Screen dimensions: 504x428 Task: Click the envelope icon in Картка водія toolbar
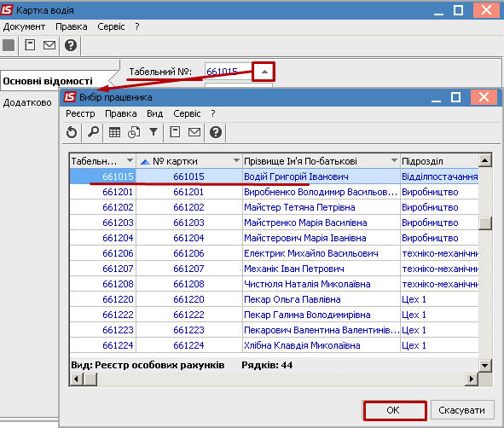(x=49, y=45)
